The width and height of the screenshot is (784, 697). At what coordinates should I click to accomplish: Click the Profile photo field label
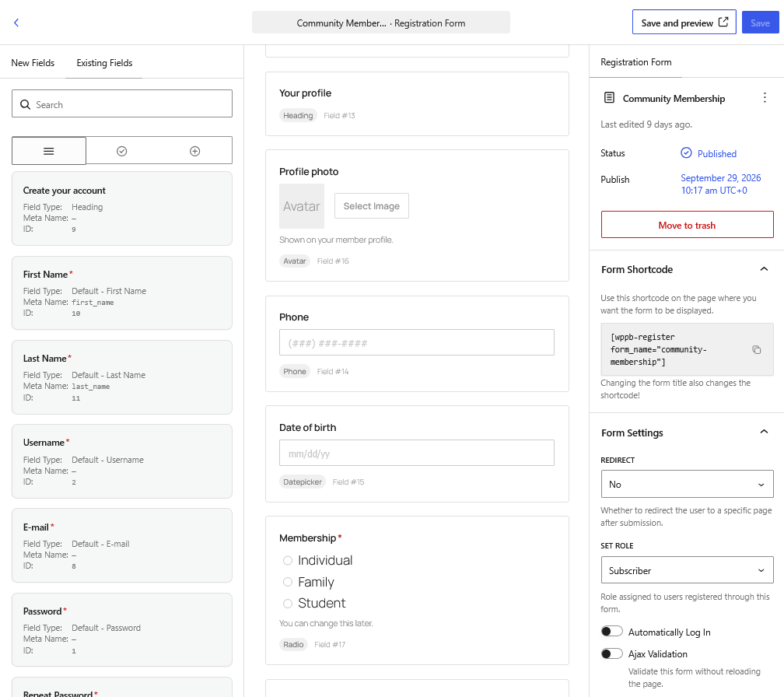click(309, 171)
